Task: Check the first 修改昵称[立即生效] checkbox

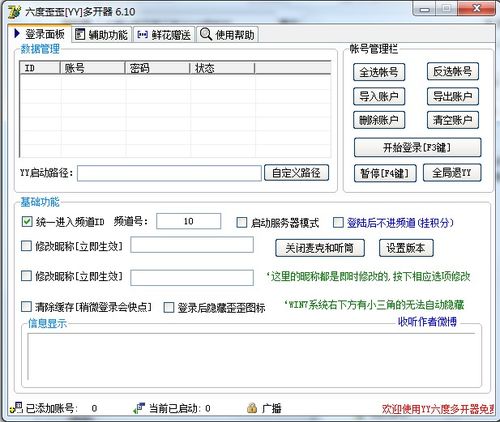Action: point(26,246)
